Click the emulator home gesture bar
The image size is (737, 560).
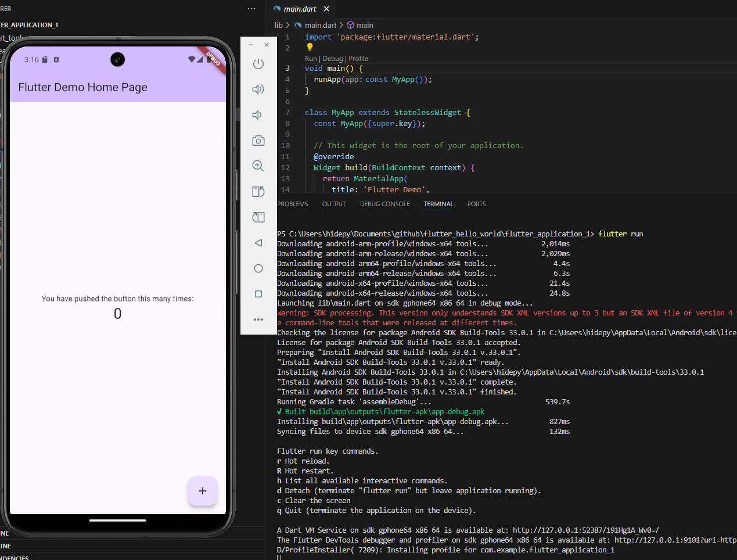pos(118,520)
